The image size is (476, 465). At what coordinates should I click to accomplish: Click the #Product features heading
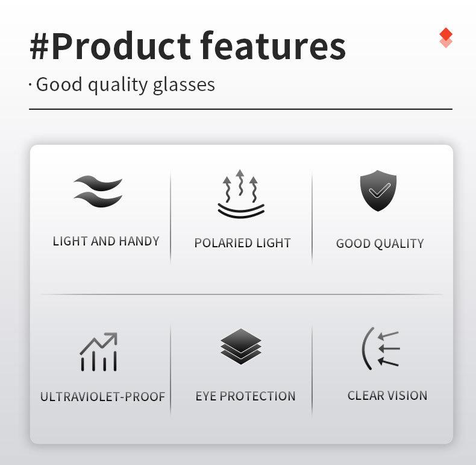(x=187, y=46)
